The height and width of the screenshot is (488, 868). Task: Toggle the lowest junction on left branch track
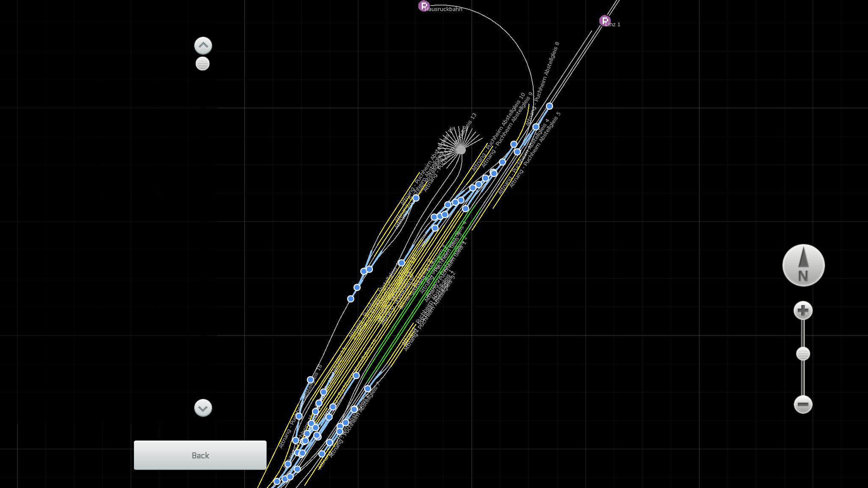click(x=351, y=299)
